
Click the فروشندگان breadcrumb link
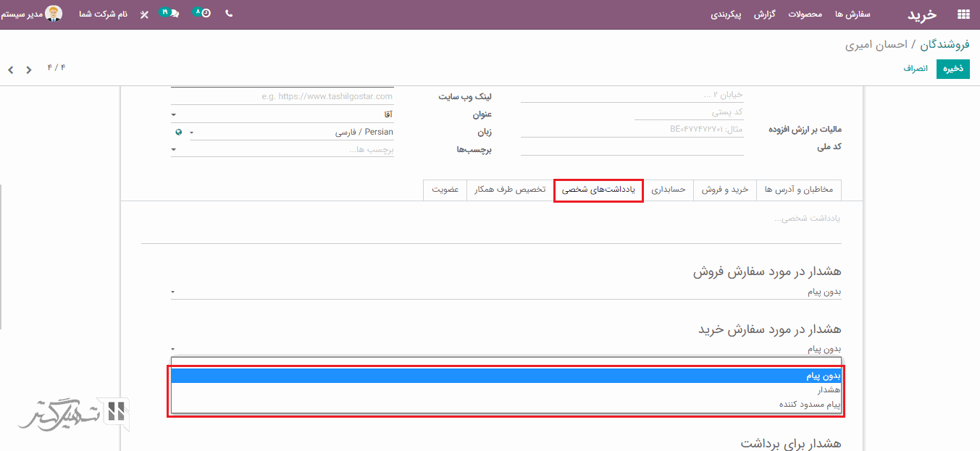point(945,45)
